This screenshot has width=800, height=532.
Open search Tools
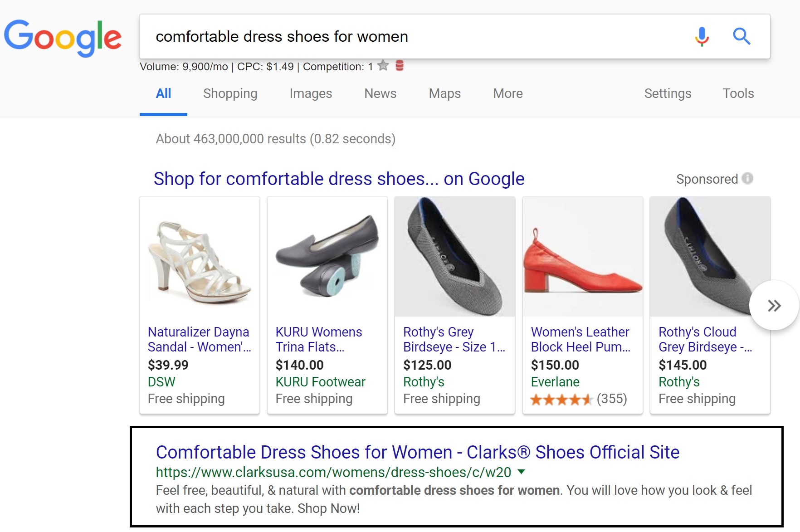click(x=738, y=93)
